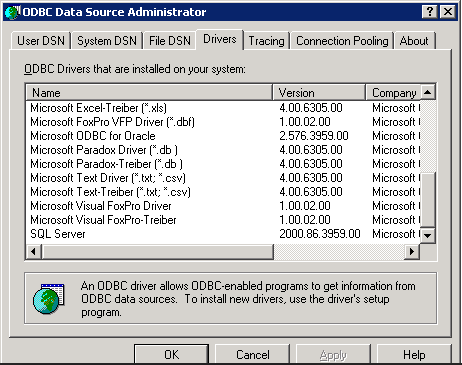
Task: Go to the File DSN tab
Action: click(170, 41)
